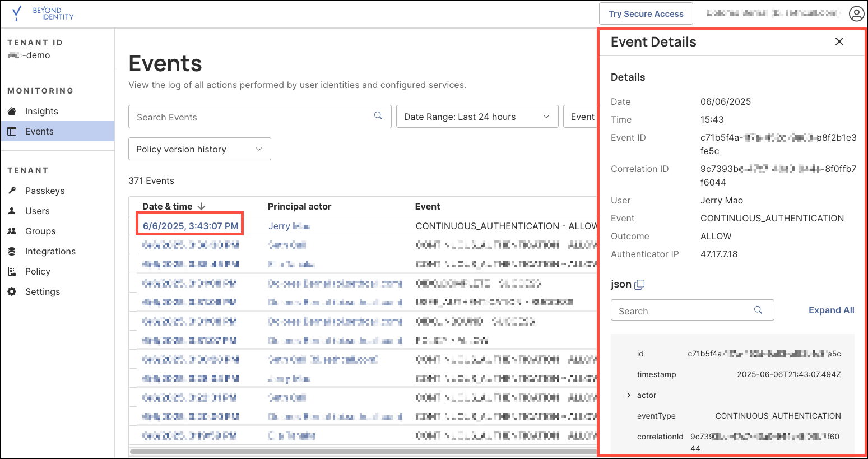This screenshot has width=868, height=459.
Task: Open the Integrations page
Action: pos(50,251)
